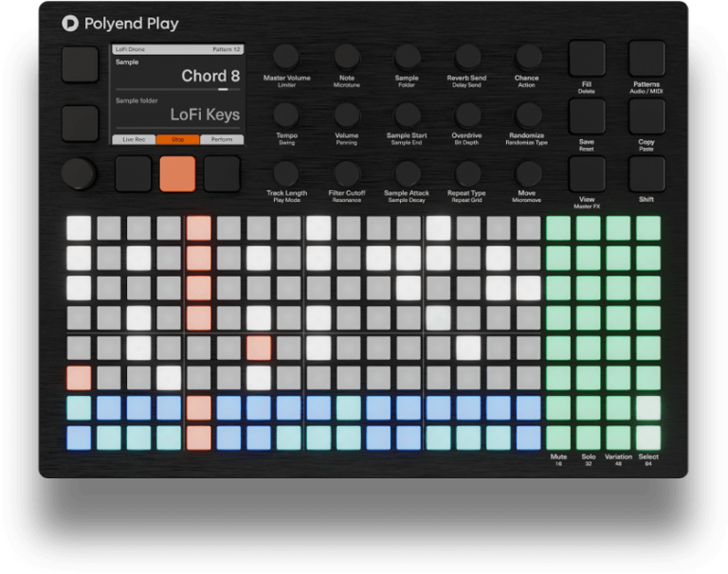
Task: Push the black button below Live Rec
Action: click(x=134, y=174)
